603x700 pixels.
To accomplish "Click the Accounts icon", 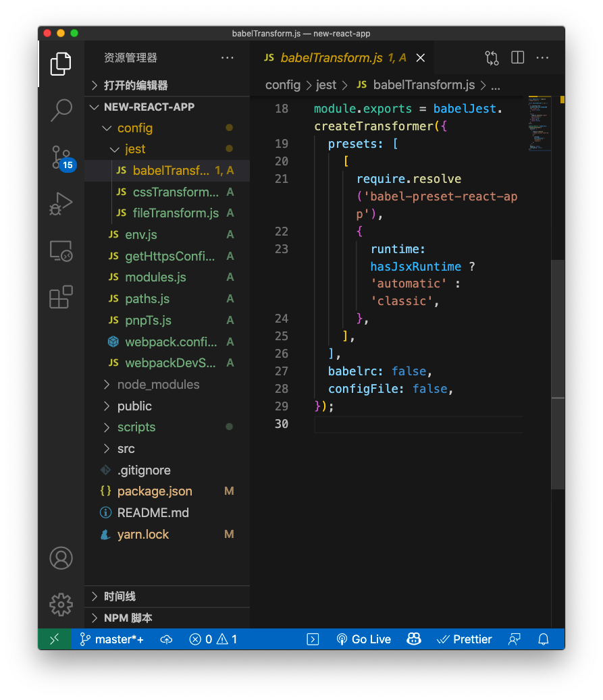I will point(61,558).
